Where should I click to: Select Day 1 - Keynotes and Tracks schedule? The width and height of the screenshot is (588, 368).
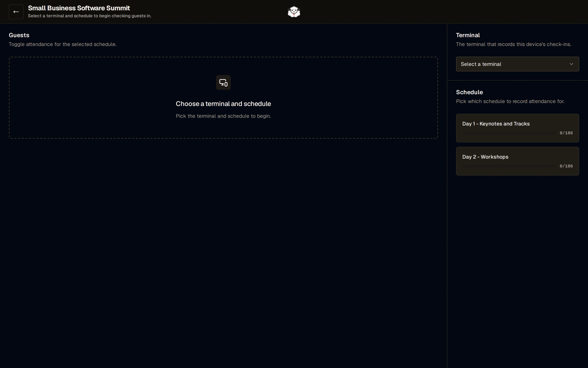click(517, 128)
